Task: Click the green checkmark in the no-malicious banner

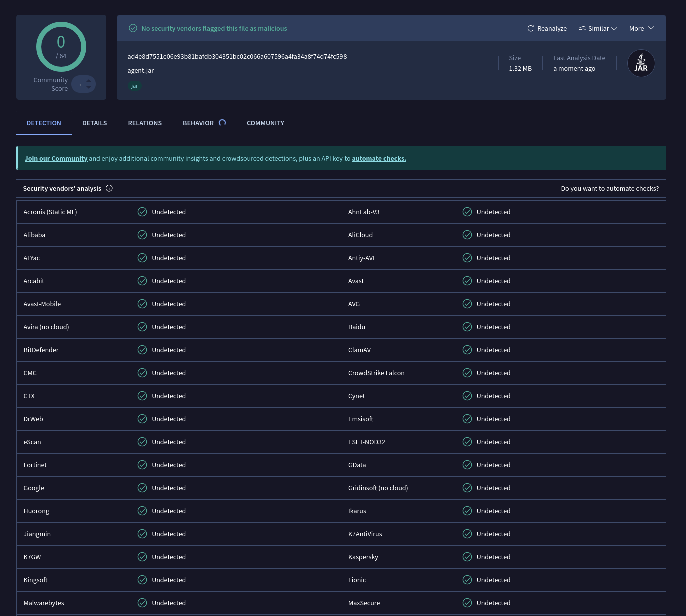Action: tap(133, 28)
